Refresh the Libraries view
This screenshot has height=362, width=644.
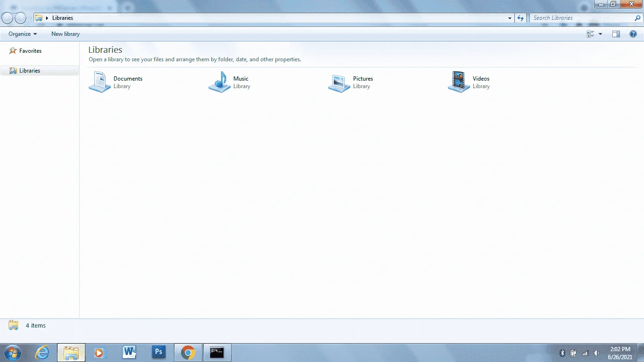[520, 18]
